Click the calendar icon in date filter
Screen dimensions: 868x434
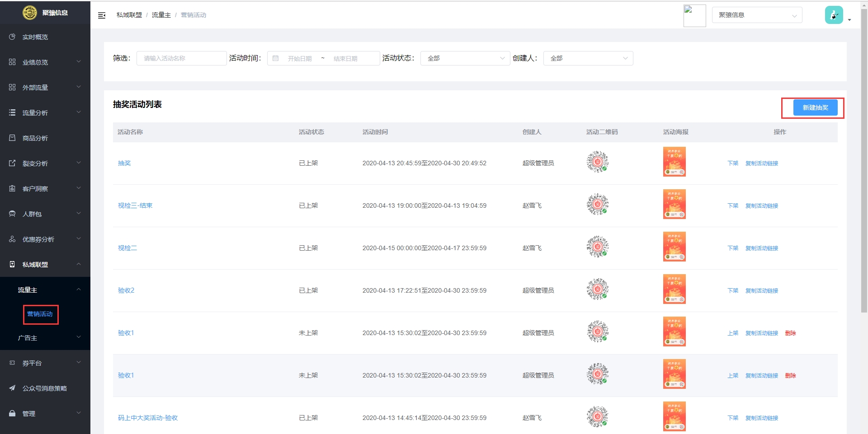(x=275, y=58)
